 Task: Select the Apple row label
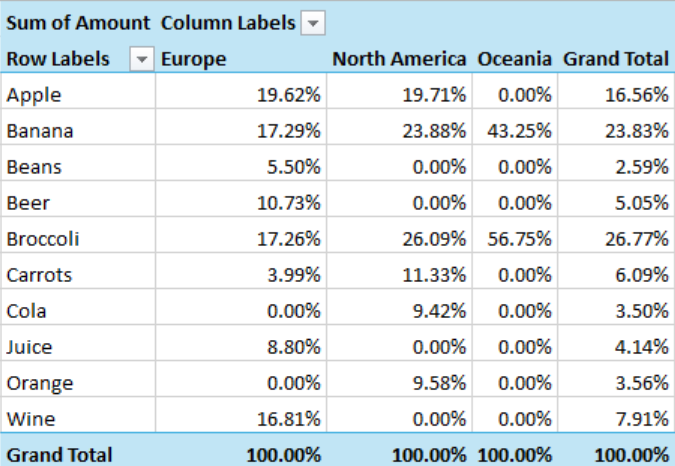coord(34,96)
